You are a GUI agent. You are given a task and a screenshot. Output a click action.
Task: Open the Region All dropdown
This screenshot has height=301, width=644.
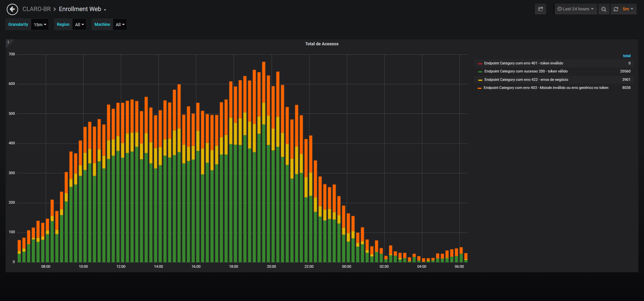79,24
